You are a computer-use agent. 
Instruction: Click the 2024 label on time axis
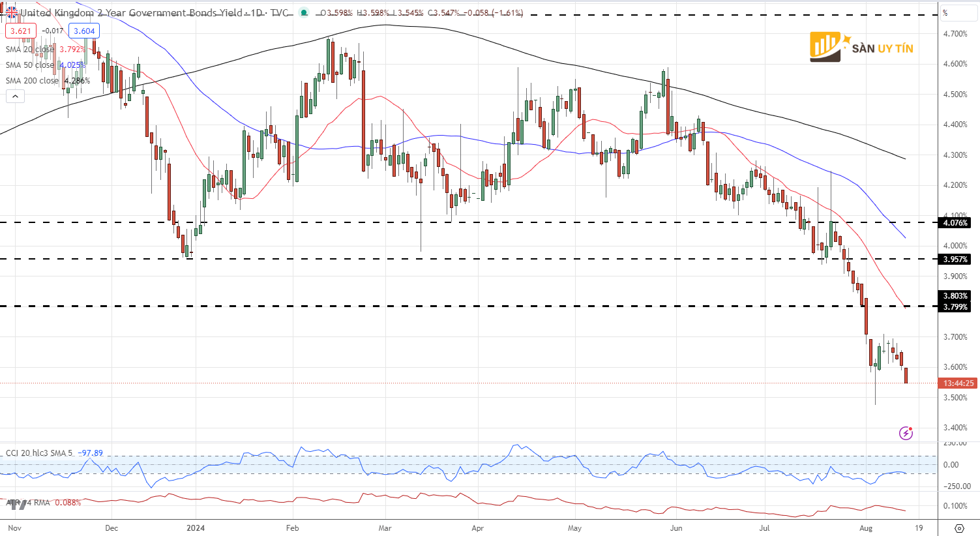195,528
